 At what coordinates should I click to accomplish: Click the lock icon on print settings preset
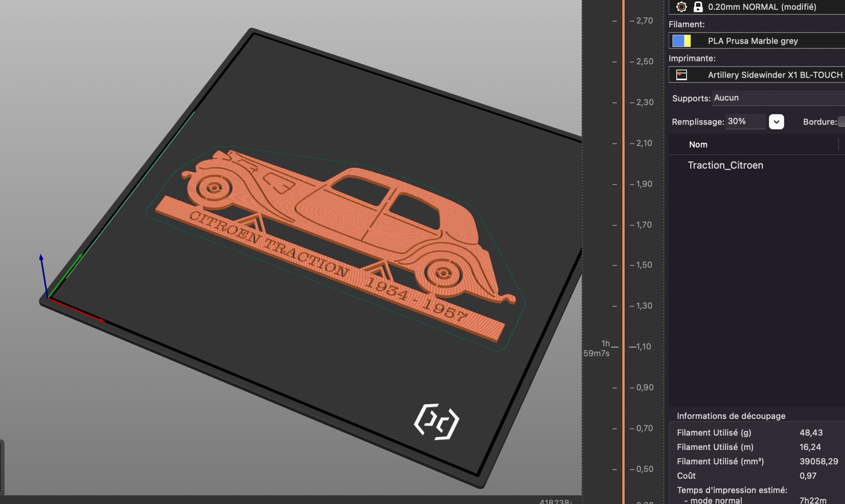[698, 7]
